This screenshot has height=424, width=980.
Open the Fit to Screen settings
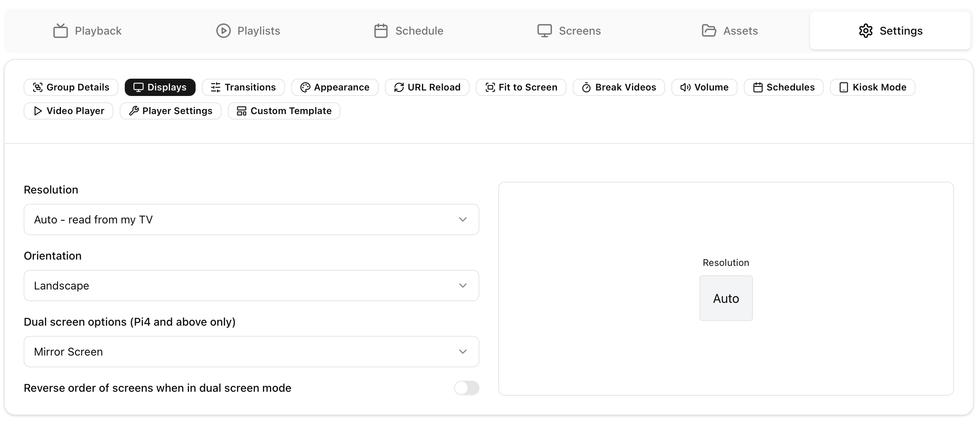[x=521, y=87]
